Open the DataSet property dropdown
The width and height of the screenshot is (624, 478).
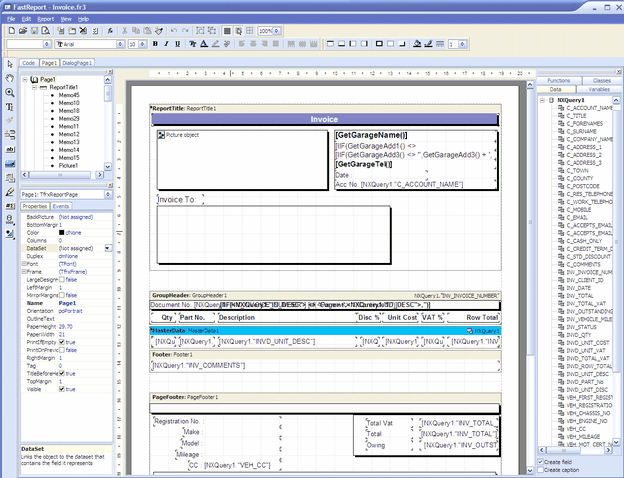(108, 248)
